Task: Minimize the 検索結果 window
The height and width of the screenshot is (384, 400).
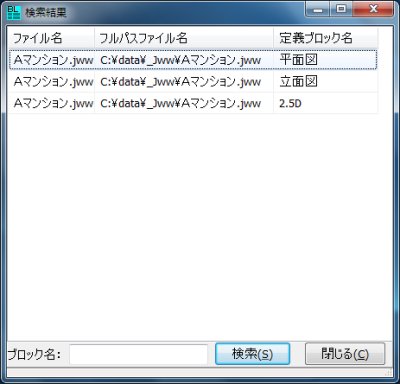Action: pos(318,9)
